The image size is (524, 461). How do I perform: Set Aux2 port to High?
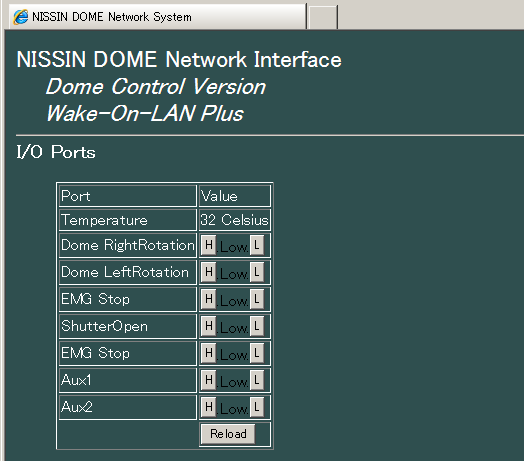pyautogui.click(x=209, y=407)
